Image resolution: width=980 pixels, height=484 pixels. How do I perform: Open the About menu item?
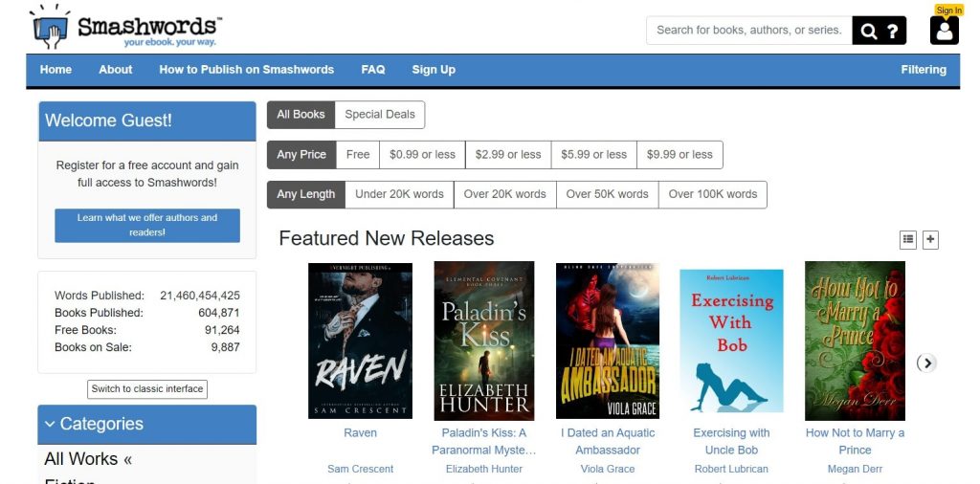tap(116, 70)
